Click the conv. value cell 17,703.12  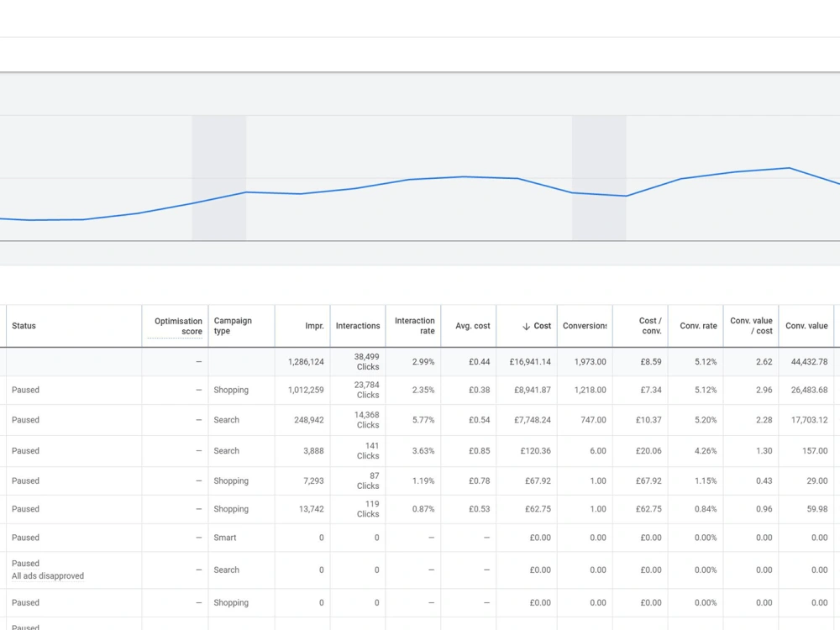[x=809, y=420]
